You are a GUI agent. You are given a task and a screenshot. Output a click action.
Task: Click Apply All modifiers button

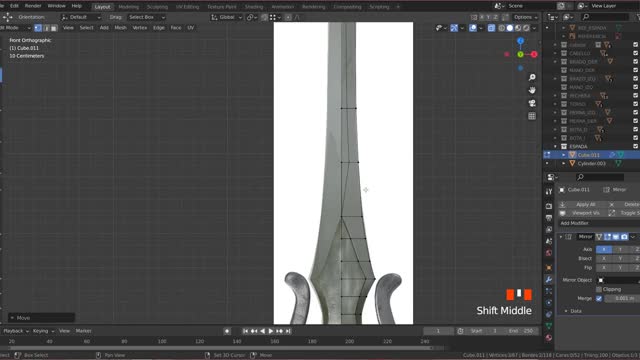coord(582,204)
